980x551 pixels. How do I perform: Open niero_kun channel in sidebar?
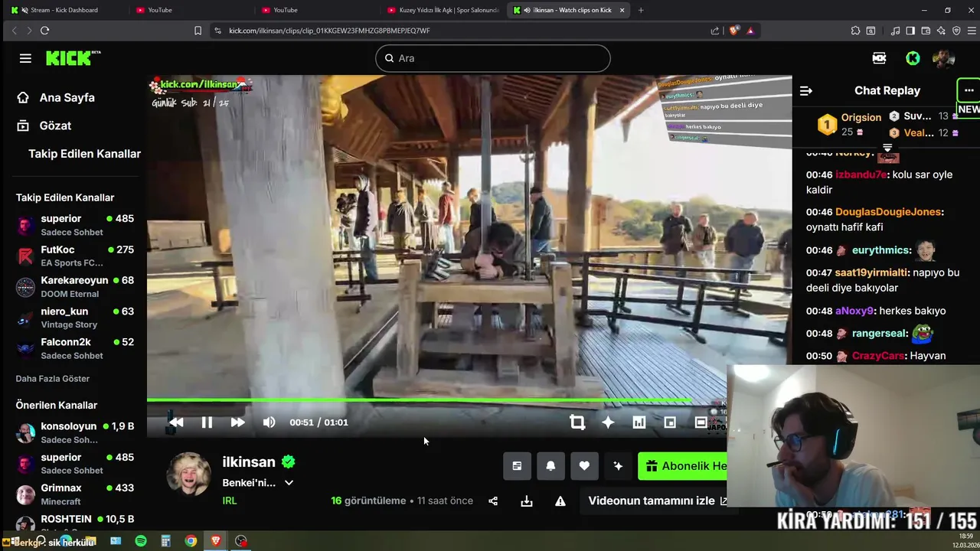click(75, 318)
